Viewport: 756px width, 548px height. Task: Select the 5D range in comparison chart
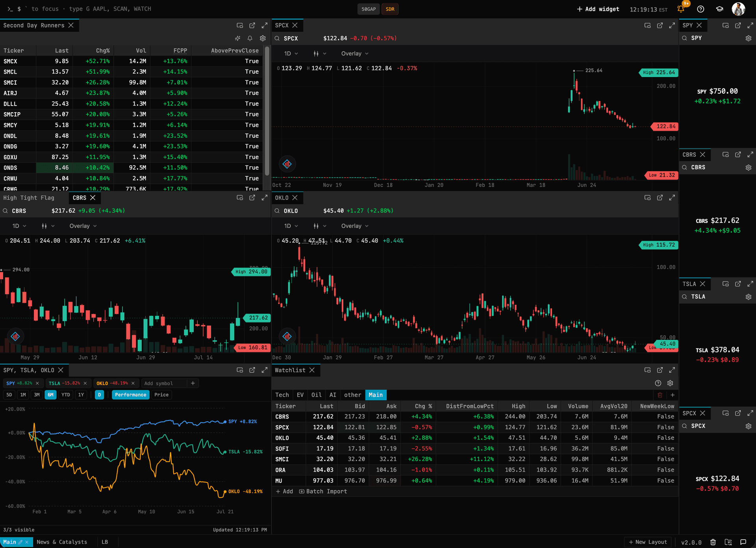pyautogui.click(x=9, y=395)
